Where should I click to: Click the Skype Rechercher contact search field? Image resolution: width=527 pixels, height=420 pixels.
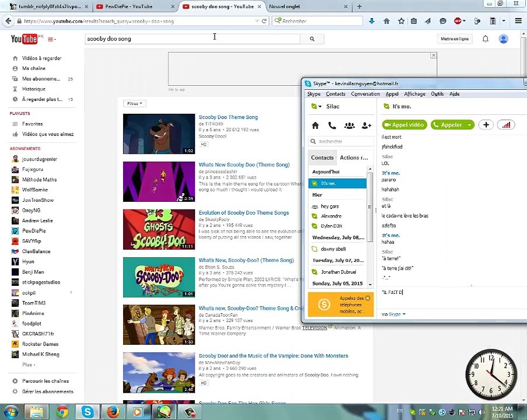pos(341,141)
